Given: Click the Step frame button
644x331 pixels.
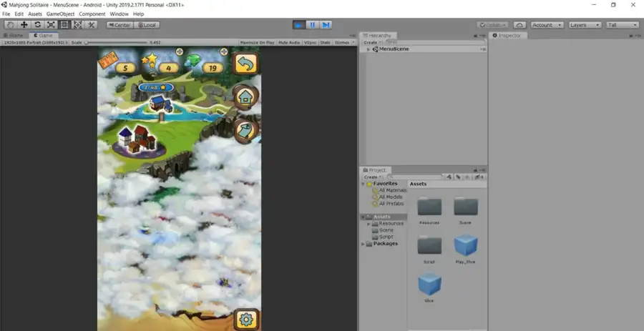Looking at the screenshot, I should coord(326,25).
